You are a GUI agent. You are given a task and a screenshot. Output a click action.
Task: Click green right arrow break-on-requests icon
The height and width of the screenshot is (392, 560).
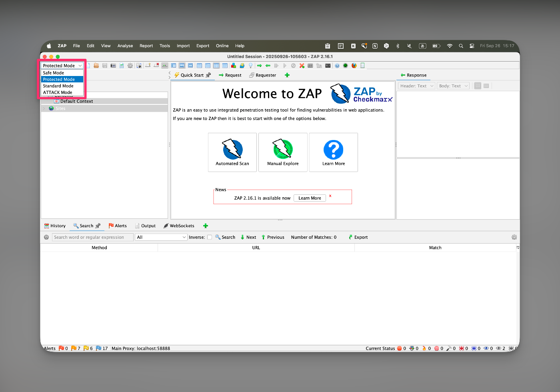tap(260, 66)
